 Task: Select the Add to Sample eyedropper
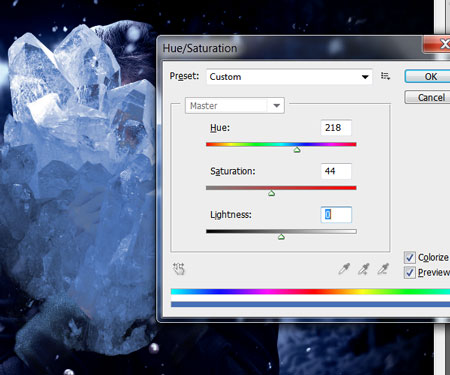(364, 269)
